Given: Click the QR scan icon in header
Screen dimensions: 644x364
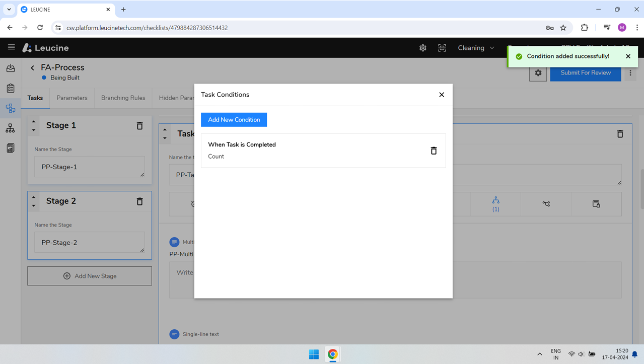Looking at the screenshot, I should (442, 48).
